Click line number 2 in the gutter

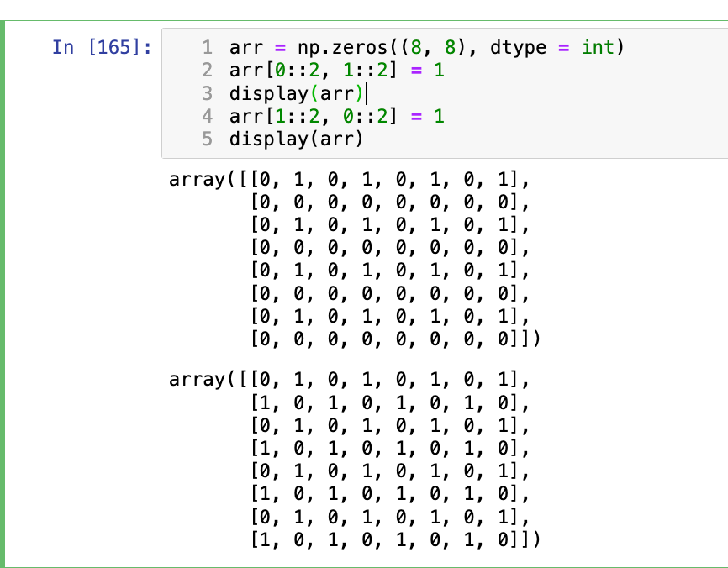(208, 70)
